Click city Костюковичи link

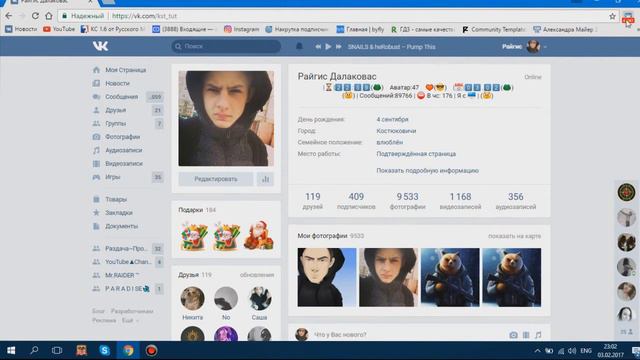tap(396, 131)
